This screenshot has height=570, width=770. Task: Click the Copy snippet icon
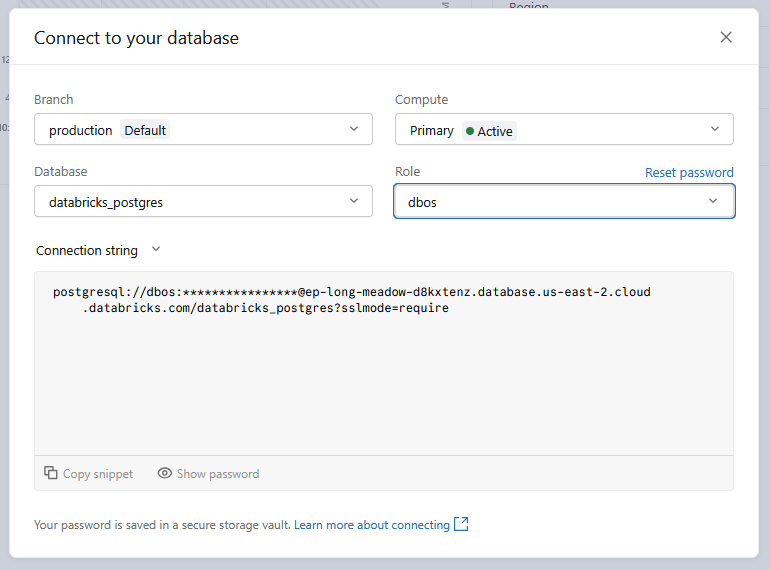51,473
